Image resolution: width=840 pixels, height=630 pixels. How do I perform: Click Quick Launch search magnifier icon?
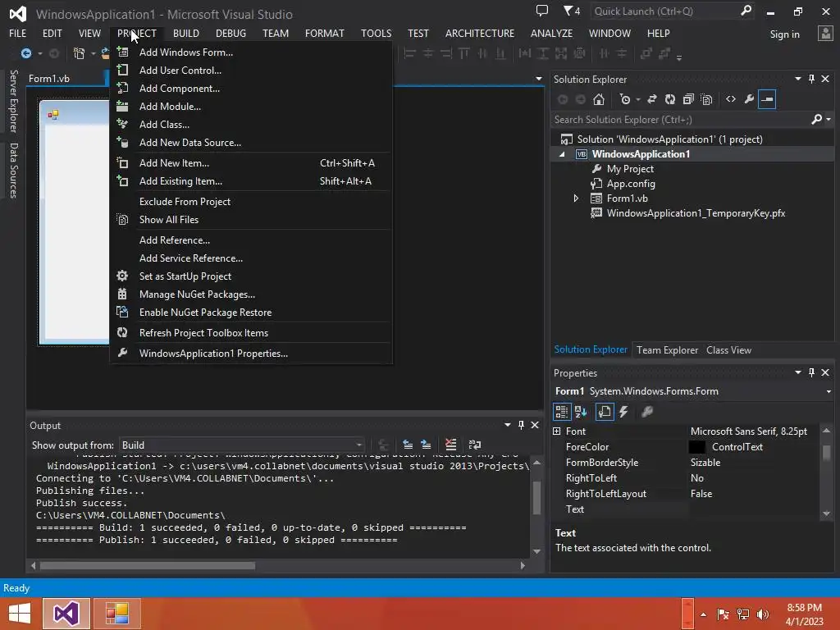(x=746, y=11)
